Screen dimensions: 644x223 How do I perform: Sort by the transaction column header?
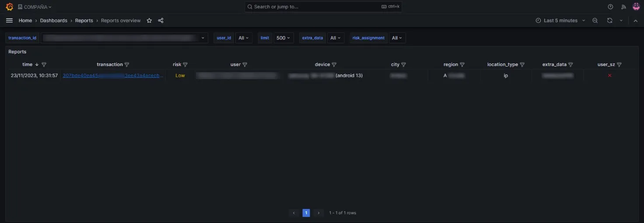(x=110, y=64)
